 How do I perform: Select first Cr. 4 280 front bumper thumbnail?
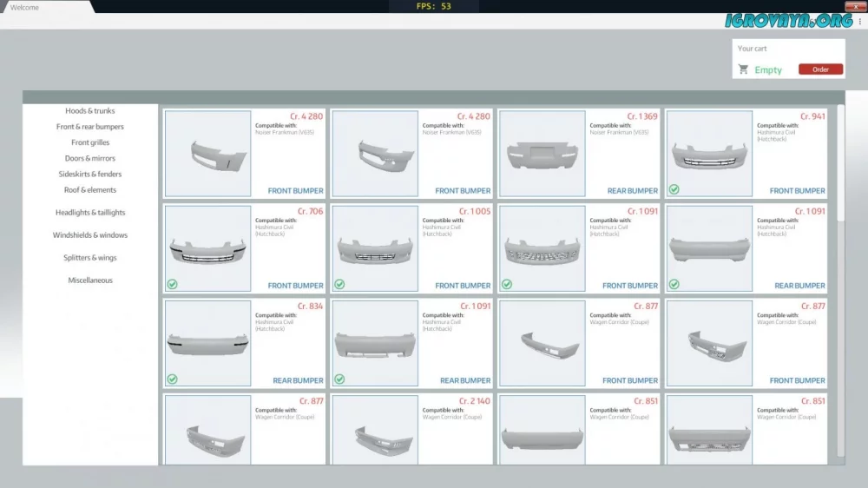click(x=207, y=154)
